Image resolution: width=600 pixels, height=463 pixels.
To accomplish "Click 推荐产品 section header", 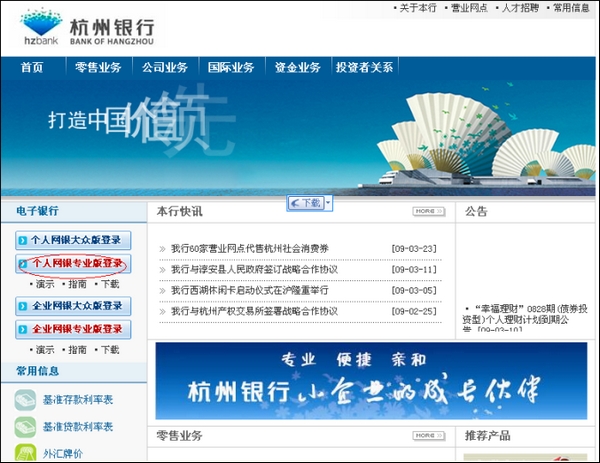I will (488, 435).
